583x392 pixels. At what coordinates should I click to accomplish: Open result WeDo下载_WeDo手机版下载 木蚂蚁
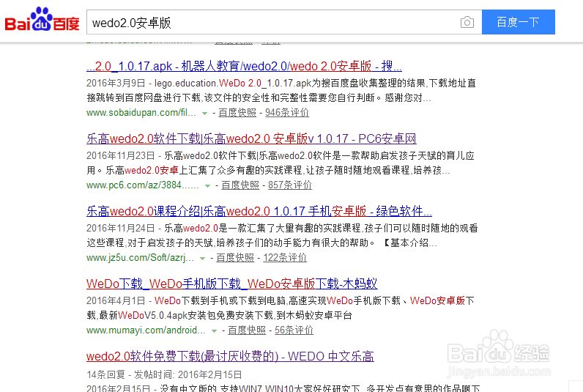[x=232, y=284]
